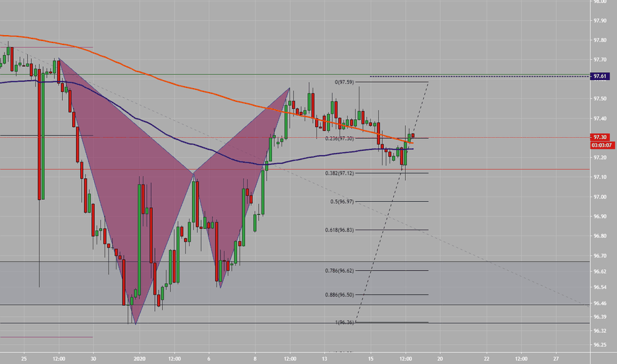Click the 2020 date label on time axis
The height and width of the screenshot is (364, 617).
(140, 359)
